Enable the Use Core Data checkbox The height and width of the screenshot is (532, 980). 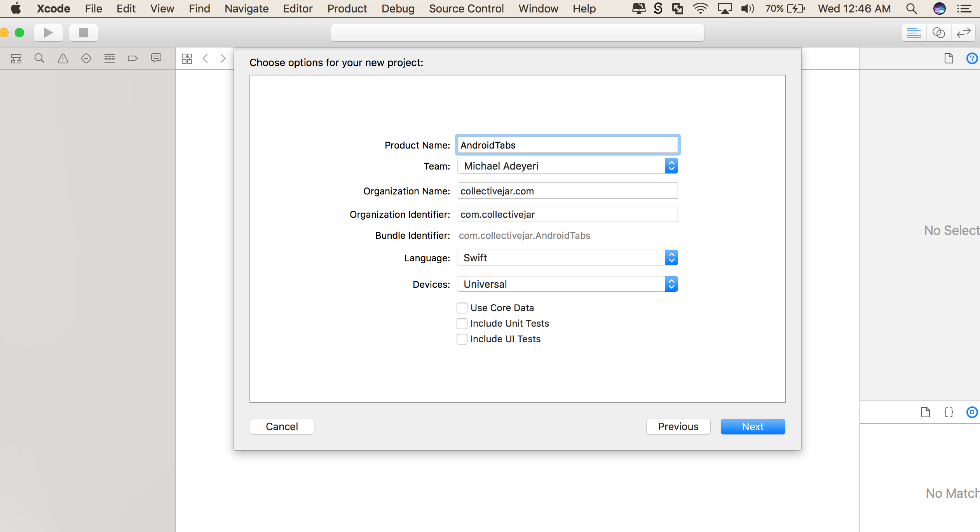coord(462,308)
